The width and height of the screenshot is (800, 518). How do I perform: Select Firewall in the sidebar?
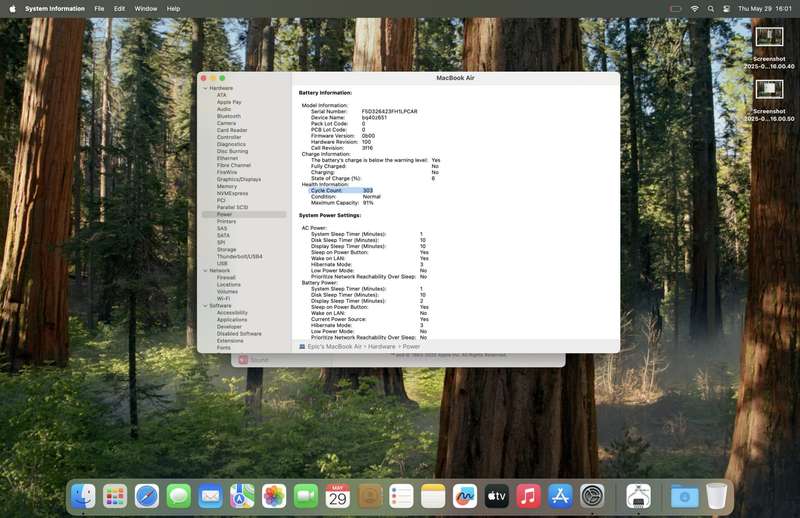click(226, 278)
